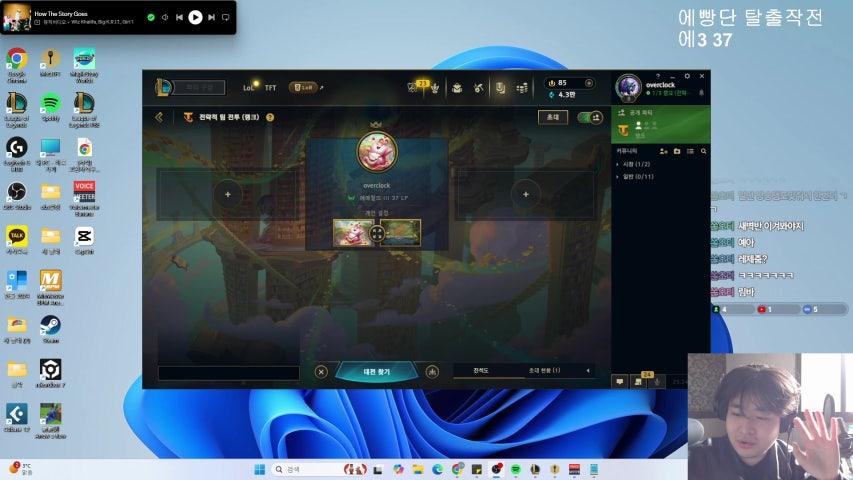Click the 초대 (Invite) button

(x=551, y=117)
